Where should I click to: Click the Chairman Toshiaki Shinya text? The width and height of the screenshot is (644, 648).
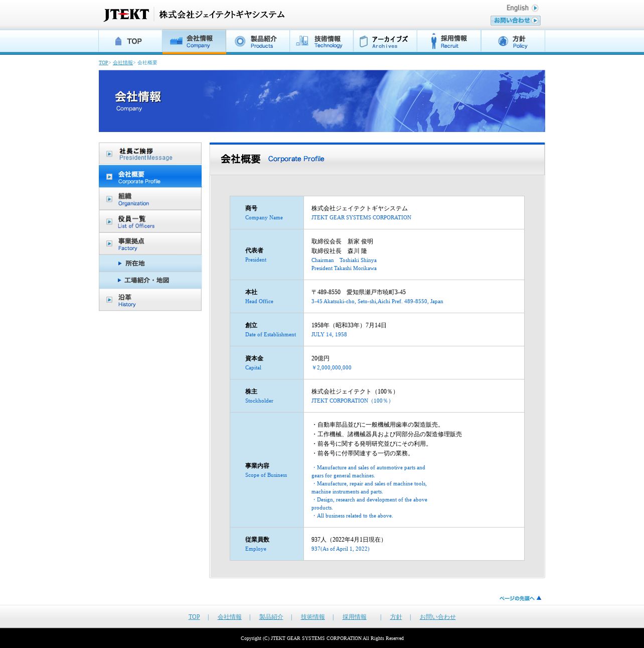344,260
